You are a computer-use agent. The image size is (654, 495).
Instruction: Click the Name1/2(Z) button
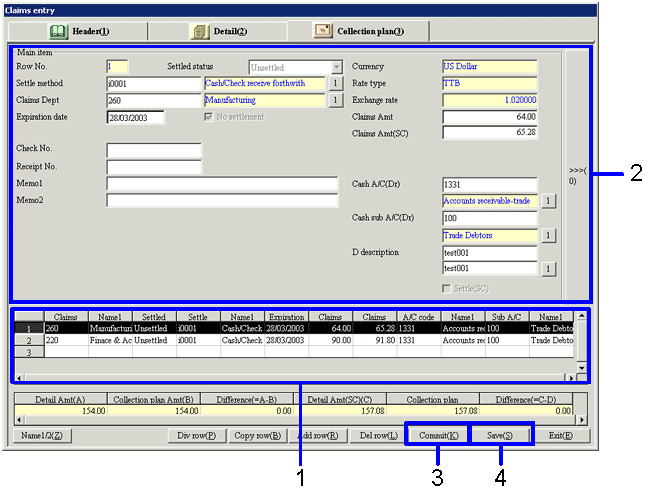42,436
